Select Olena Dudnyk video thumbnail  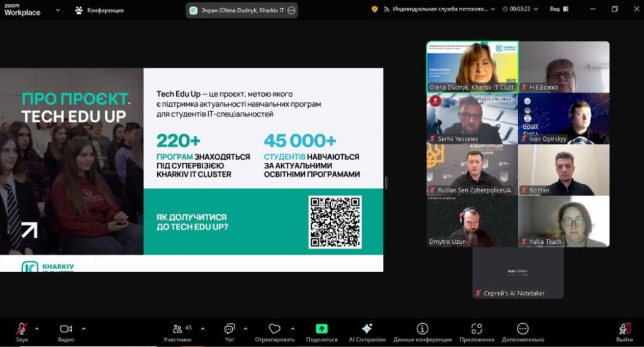472,67
